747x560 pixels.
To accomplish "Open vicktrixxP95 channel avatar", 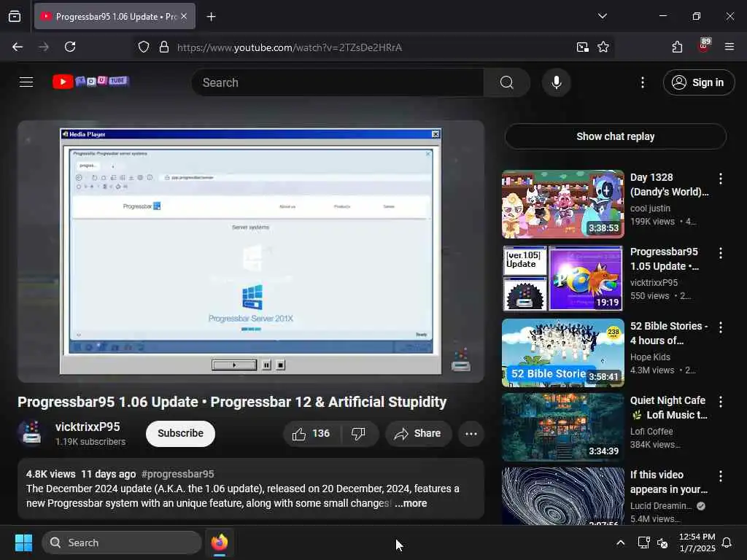I will pyautogui.click(x=31, y=433).
